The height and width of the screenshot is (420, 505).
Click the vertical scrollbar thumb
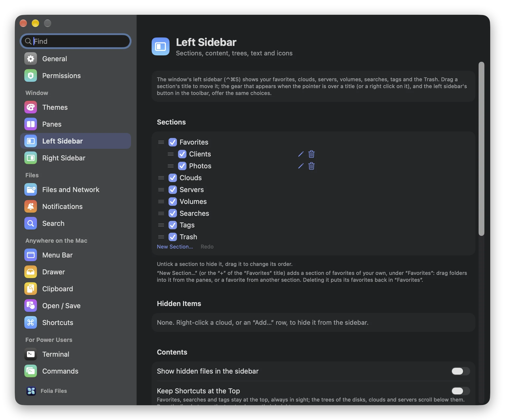tap(481, 149)
